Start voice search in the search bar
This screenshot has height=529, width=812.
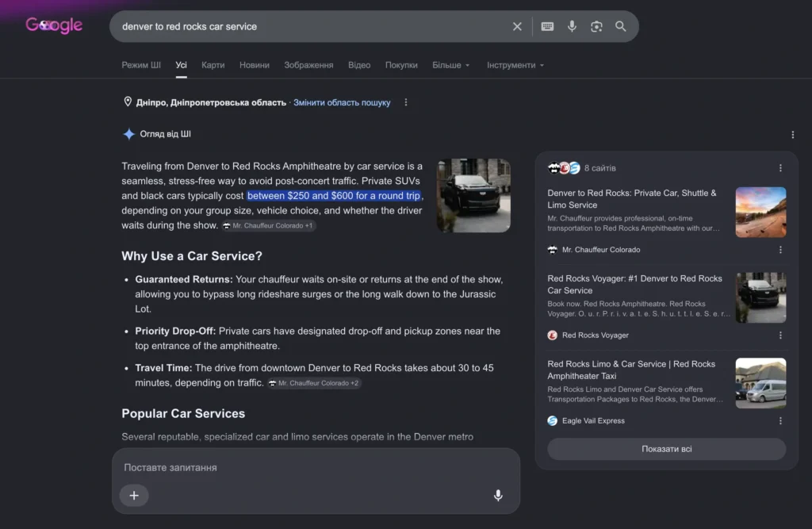tap(572, 26)
